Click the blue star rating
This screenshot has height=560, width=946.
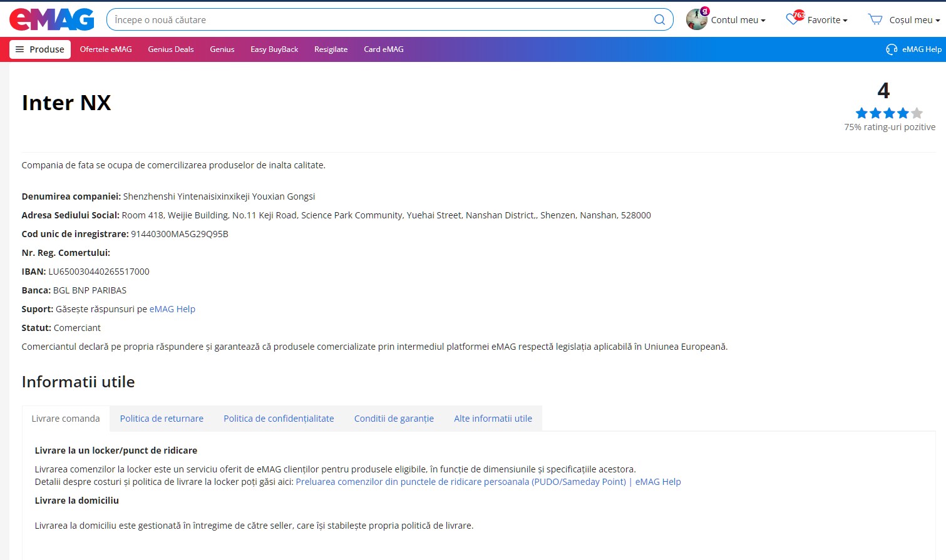coord(888,113)
